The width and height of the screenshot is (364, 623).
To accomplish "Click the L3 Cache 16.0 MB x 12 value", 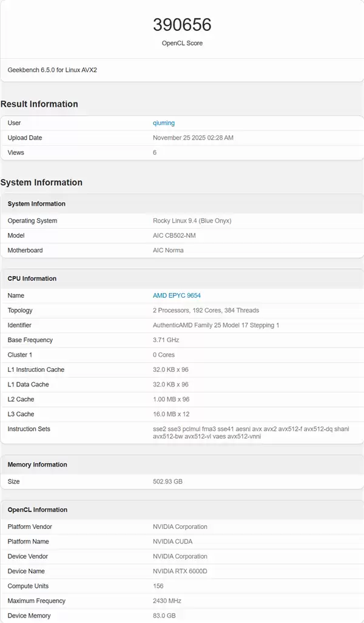I will point(170,414).
